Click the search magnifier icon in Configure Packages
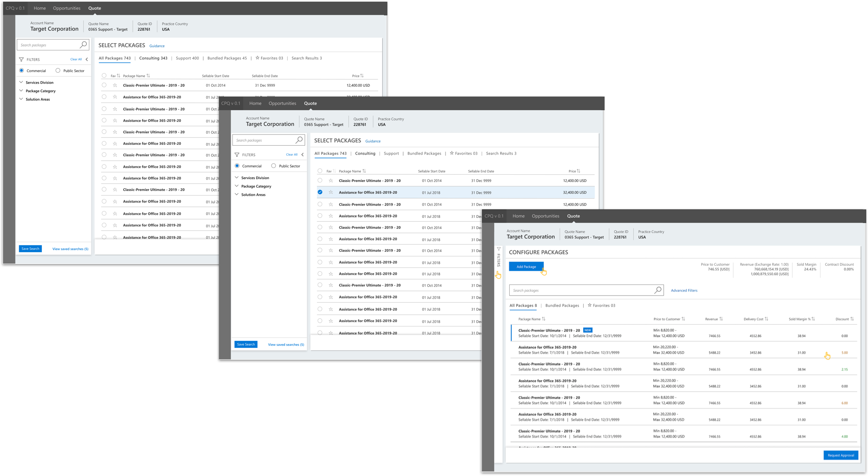 658,290
